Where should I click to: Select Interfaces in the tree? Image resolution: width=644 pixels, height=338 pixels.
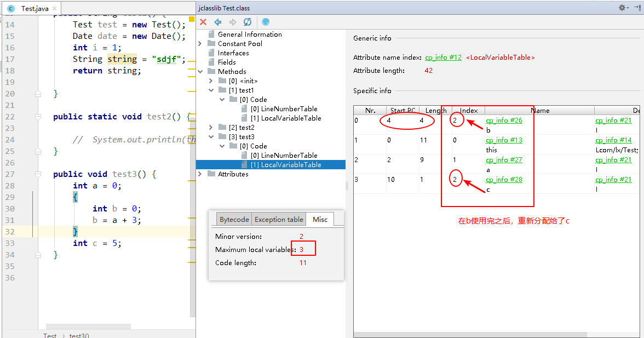click(233, 53)
